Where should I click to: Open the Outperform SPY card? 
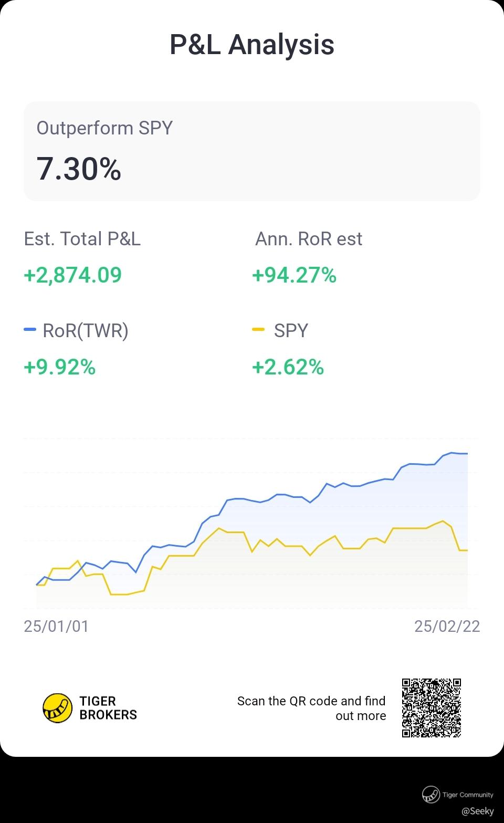252,151
